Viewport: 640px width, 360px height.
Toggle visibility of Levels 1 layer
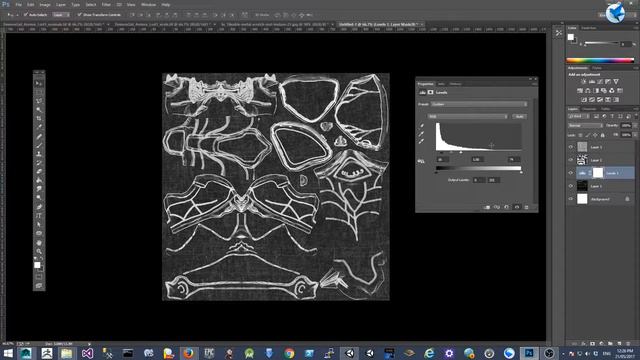point(571,173)
